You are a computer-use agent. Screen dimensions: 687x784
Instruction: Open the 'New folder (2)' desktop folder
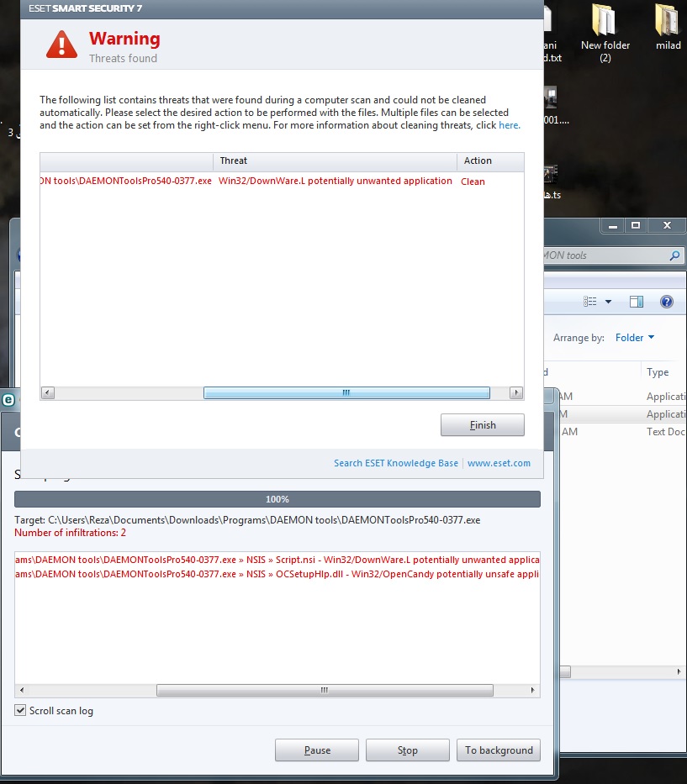[x=605, y=23]
